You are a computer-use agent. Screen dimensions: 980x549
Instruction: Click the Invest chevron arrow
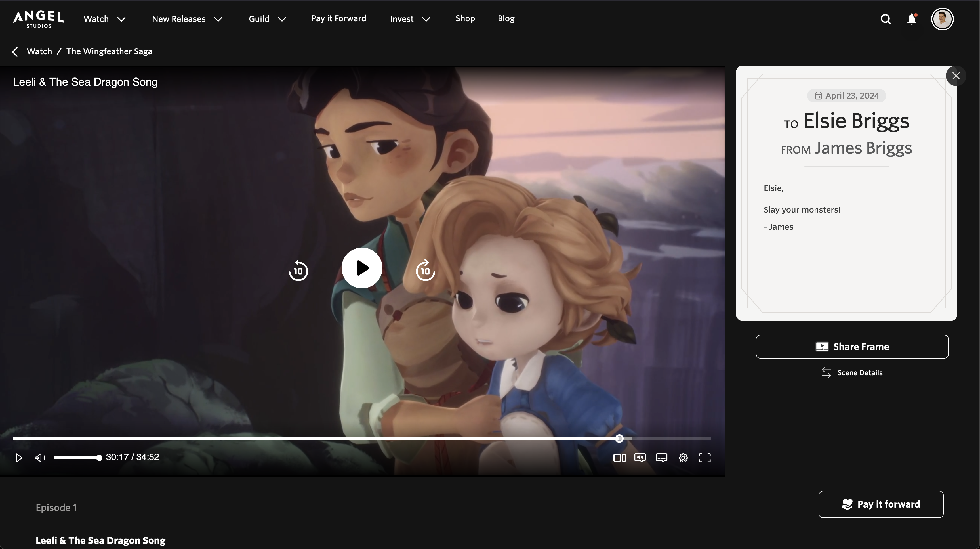click(426, 19)
